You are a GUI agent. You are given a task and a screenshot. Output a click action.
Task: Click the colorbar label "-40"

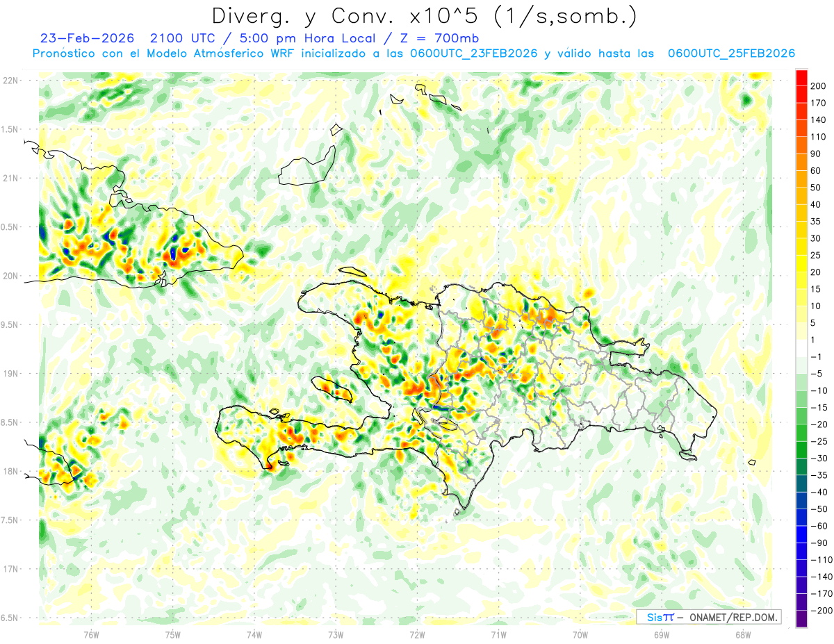point(819,492)
